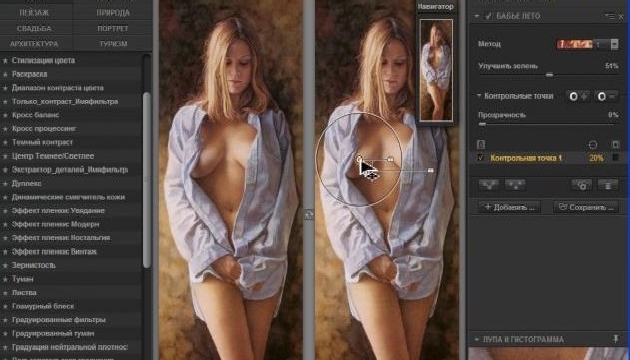The width and height of the screenshot is (630, 360).
Task: Delete the selected control point (trash icon)
Action: tap(608, 185)
